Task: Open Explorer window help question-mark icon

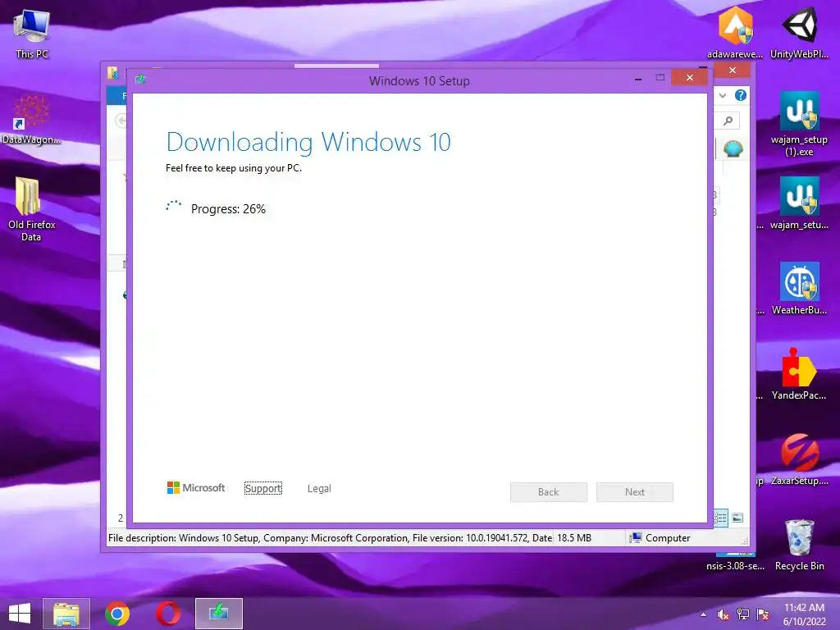Action: click(741, 95)
